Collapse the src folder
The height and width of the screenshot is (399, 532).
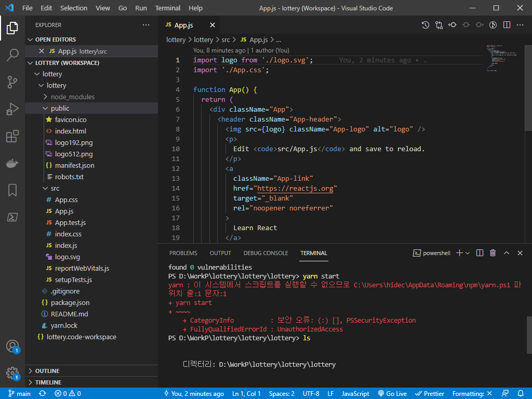45,188
